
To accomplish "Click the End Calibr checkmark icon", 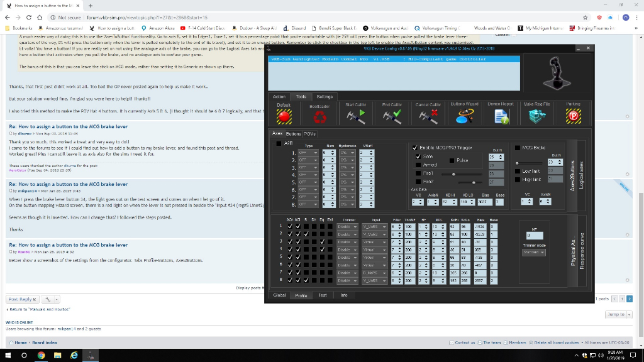I will [392, 116].
